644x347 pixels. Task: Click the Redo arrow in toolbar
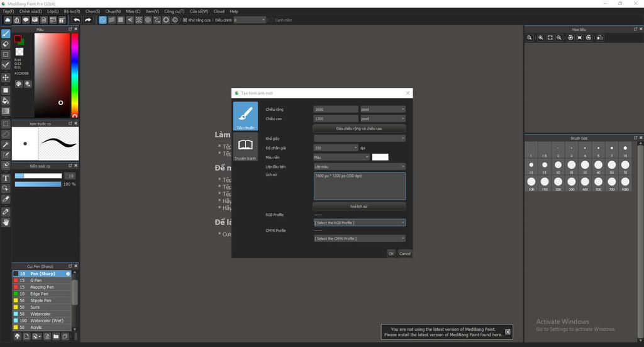[88, 20]
